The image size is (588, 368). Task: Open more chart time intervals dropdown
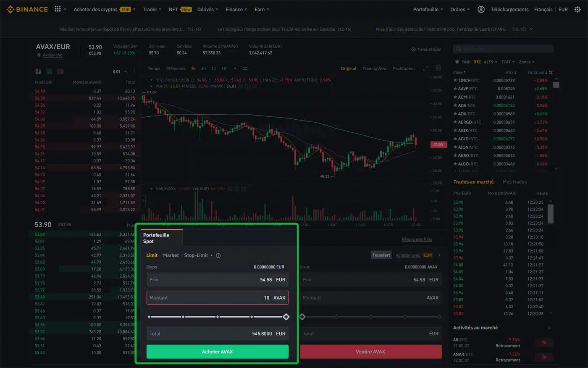pos(235,68)
